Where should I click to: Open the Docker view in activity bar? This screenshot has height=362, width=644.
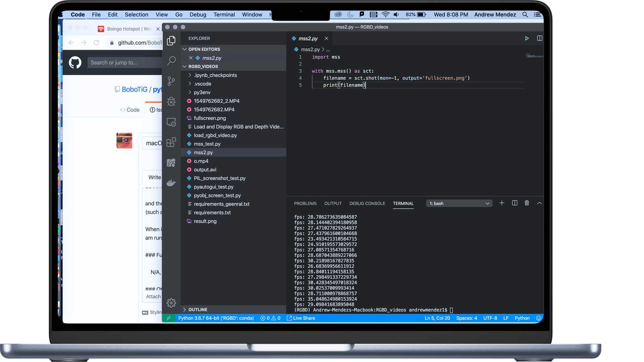pos(171,183)
